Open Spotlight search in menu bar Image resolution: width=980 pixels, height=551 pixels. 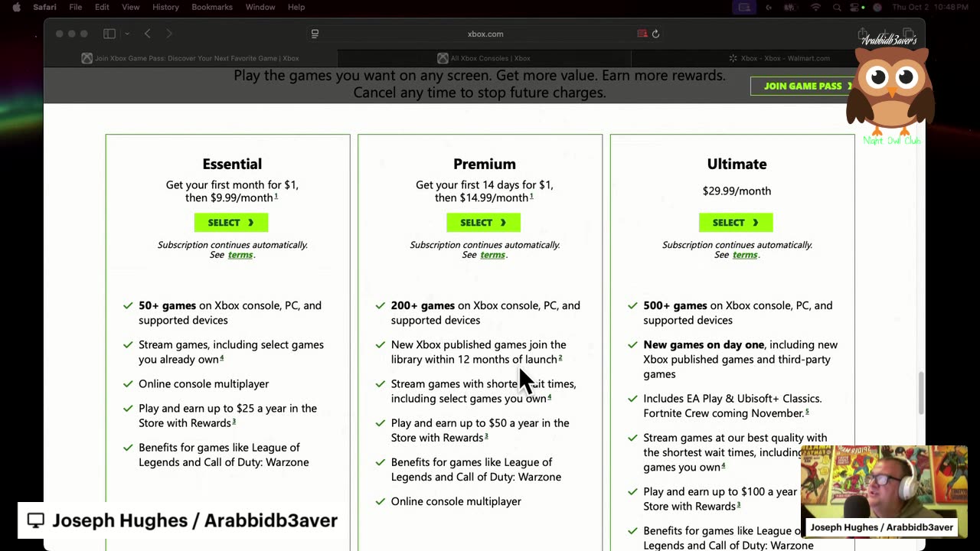click(838, 7)
